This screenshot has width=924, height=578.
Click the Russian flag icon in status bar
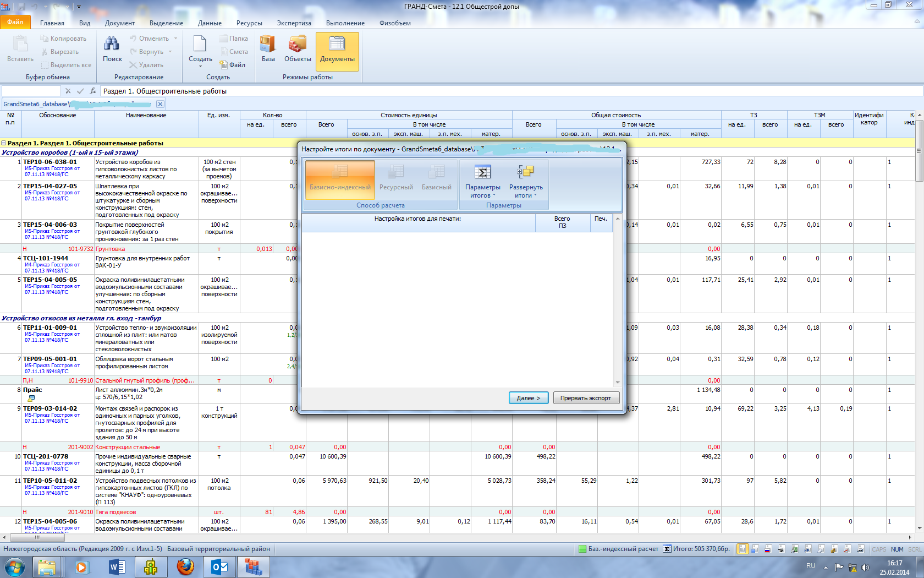coord(768,549)
